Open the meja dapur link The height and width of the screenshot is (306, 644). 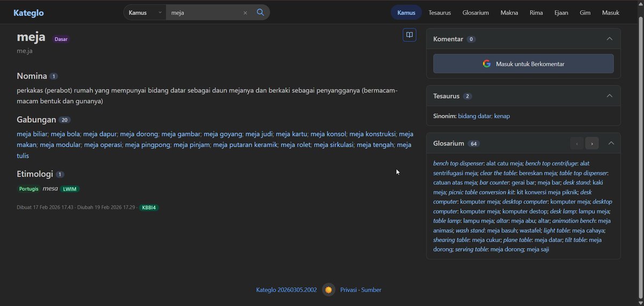[x=100, y=134]
